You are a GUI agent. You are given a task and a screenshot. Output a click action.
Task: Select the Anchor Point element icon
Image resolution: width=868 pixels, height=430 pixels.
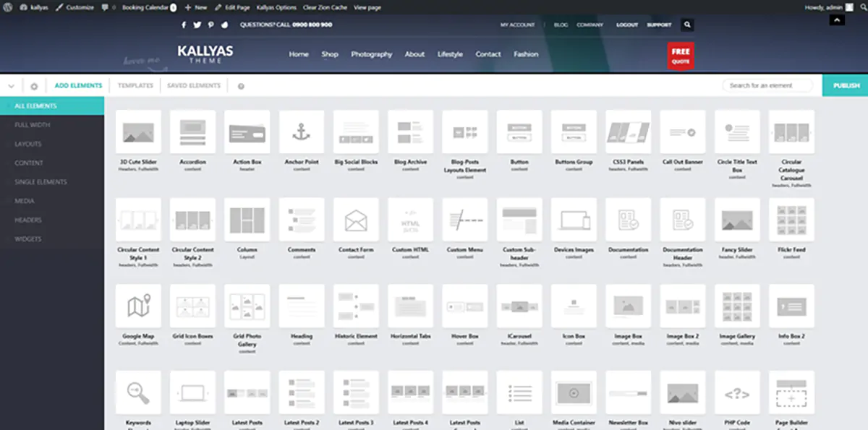tap(302, 132)
